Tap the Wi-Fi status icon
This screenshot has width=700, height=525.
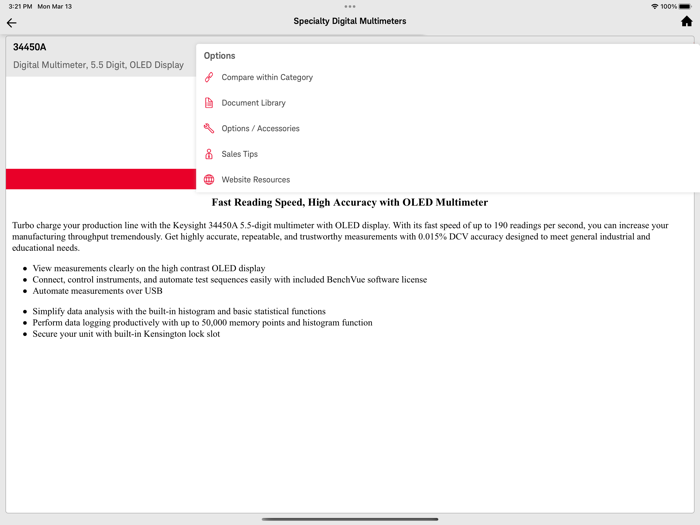[x=655, y=6]
